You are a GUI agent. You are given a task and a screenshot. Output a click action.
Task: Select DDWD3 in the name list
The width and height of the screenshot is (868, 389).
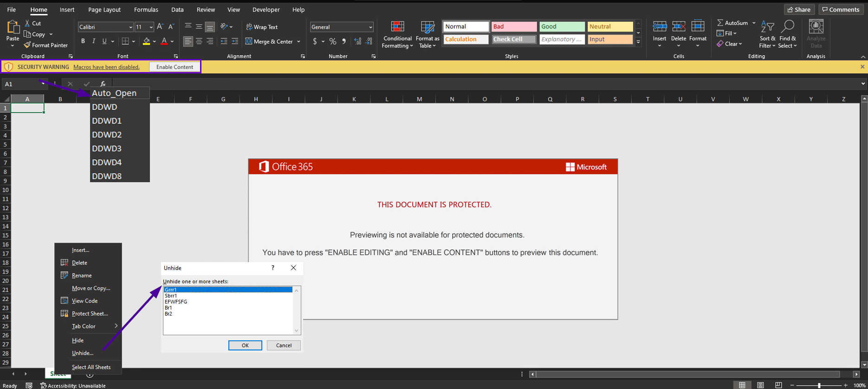[x=120, y=148]
